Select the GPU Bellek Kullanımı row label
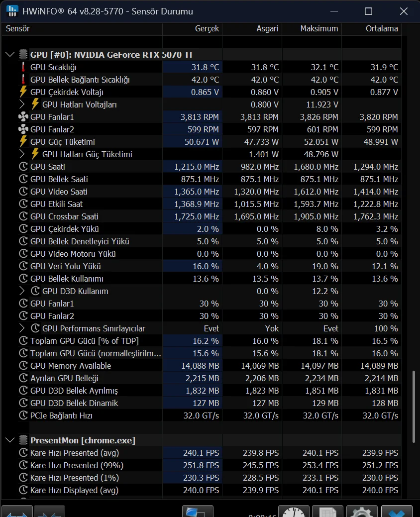The image size is (420, 517). pos(67,279)
